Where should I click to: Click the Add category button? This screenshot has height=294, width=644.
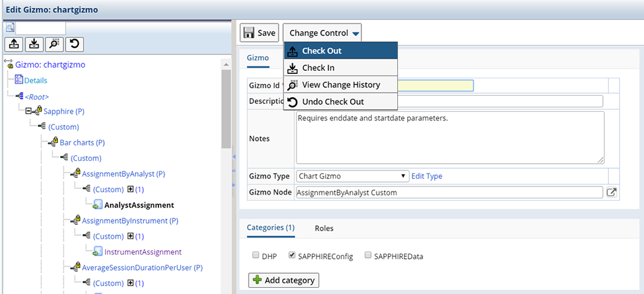(284, 280)
